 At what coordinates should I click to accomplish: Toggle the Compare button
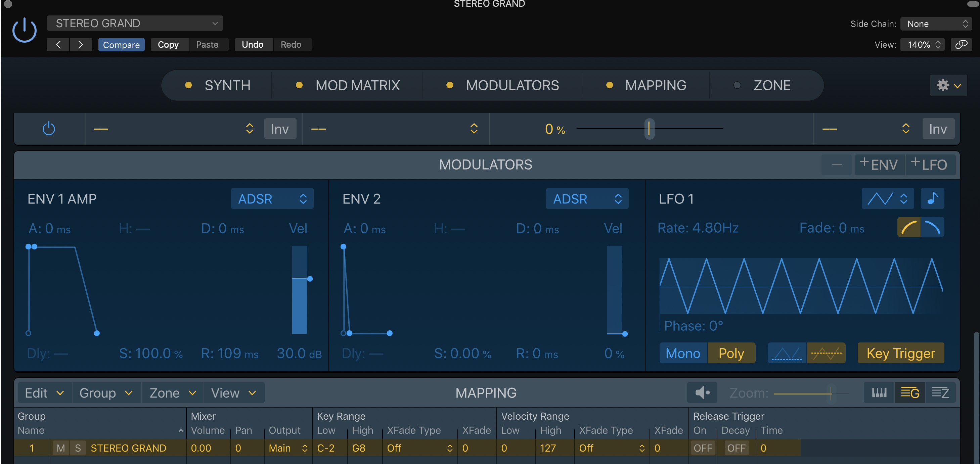121,45
